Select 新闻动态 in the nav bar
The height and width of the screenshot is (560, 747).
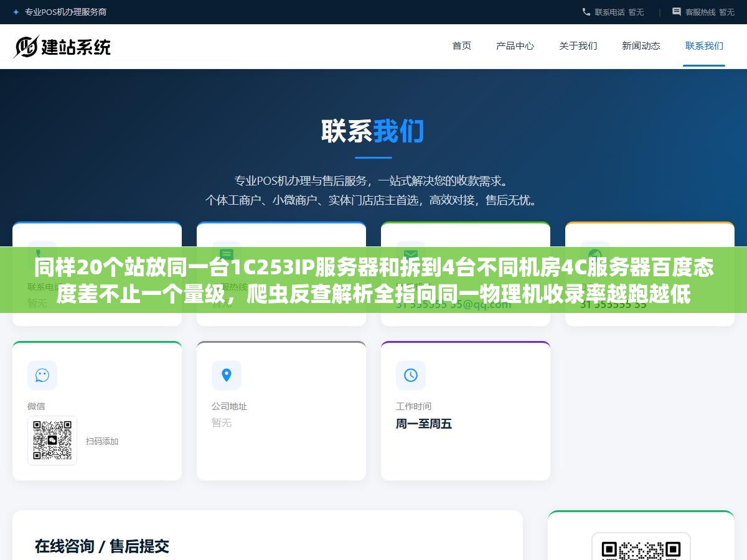[x=641, y=45]
